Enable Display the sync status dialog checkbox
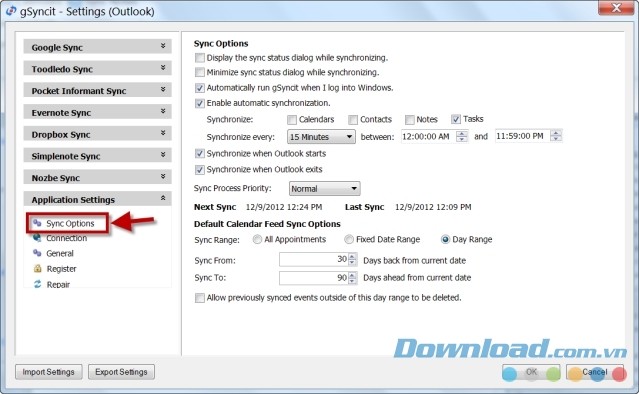 tap(200, 57)
